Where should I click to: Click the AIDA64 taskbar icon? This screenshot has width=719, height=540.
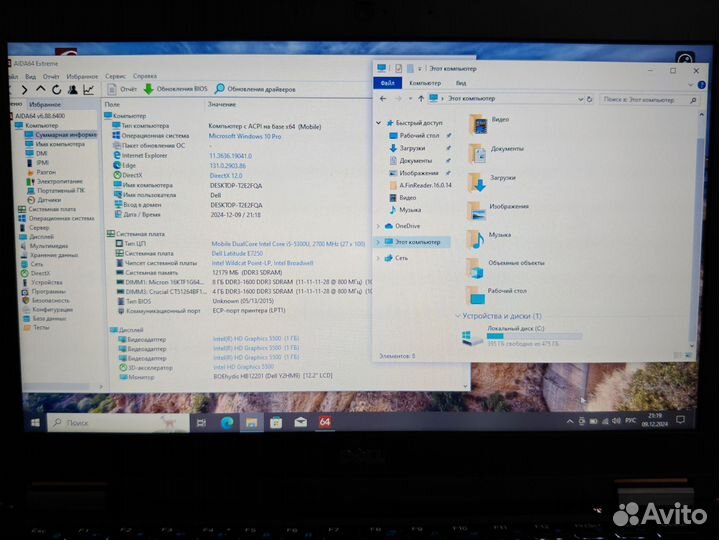pyautogui.click(x=325, y=422)
